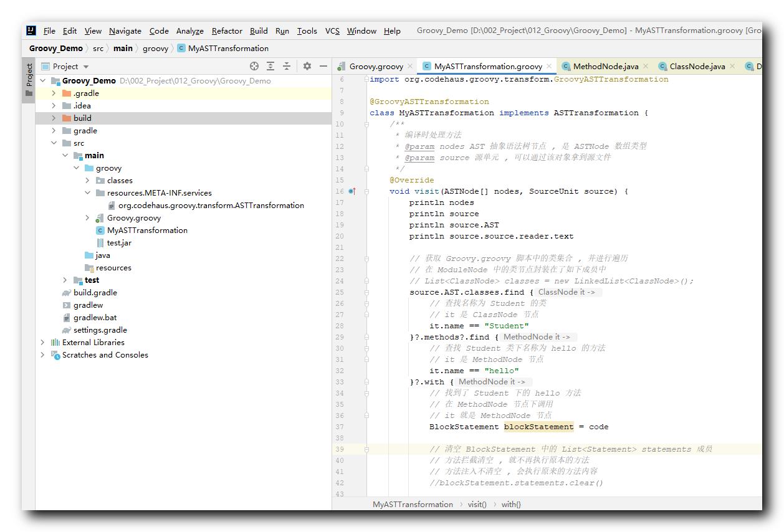Viewport: 784px width, 532px height.
Task: Close the Groovy.groovy editor tab
Action: click(409, 66)
